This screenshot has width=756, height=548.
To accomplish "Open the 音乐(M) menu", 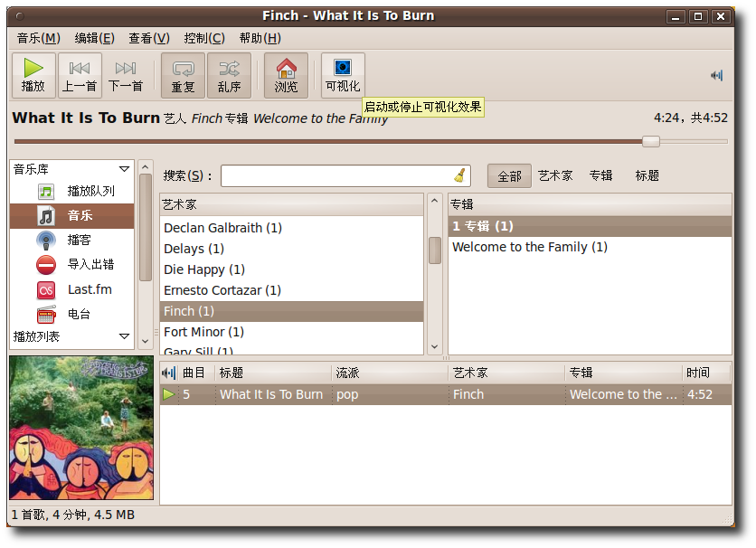I will point(39,38).
